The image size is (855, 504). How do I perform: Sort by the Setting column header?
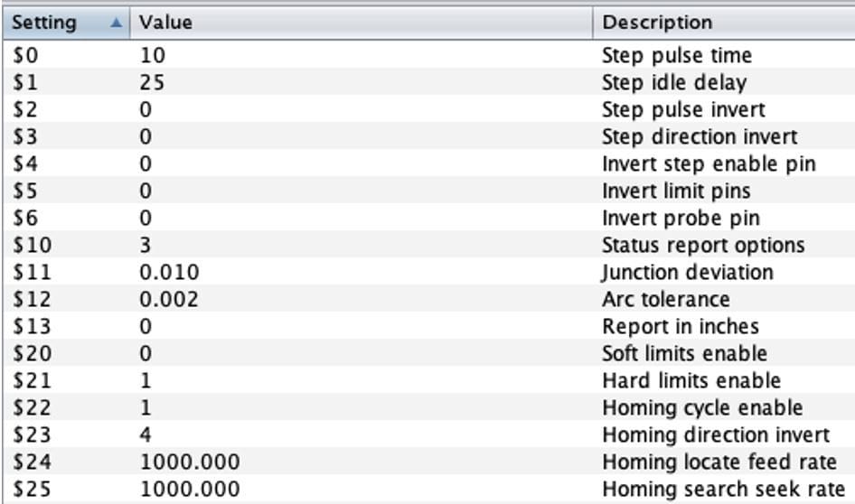coord(43,23)
